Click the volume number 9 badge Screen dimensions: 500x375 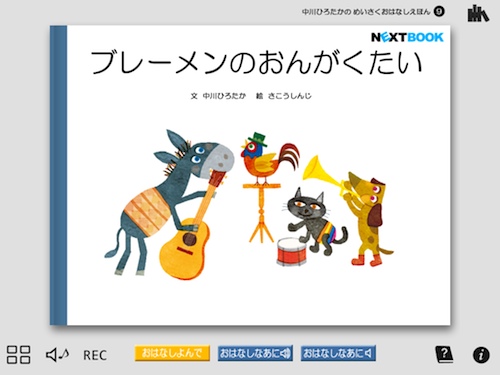(439, 12)
